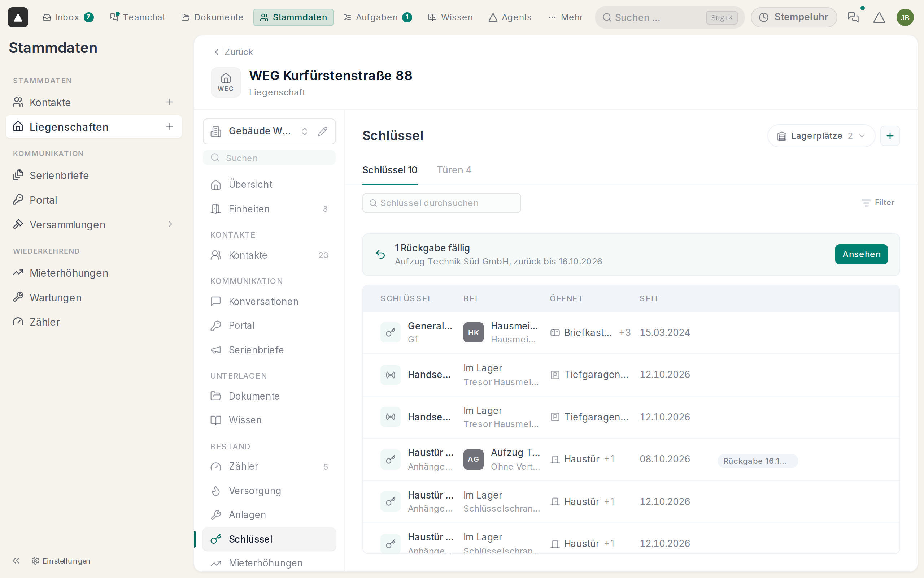Click transponder icon of first Handsender row
This screenshot has height=578, width=924.
[x=390, y=375]
